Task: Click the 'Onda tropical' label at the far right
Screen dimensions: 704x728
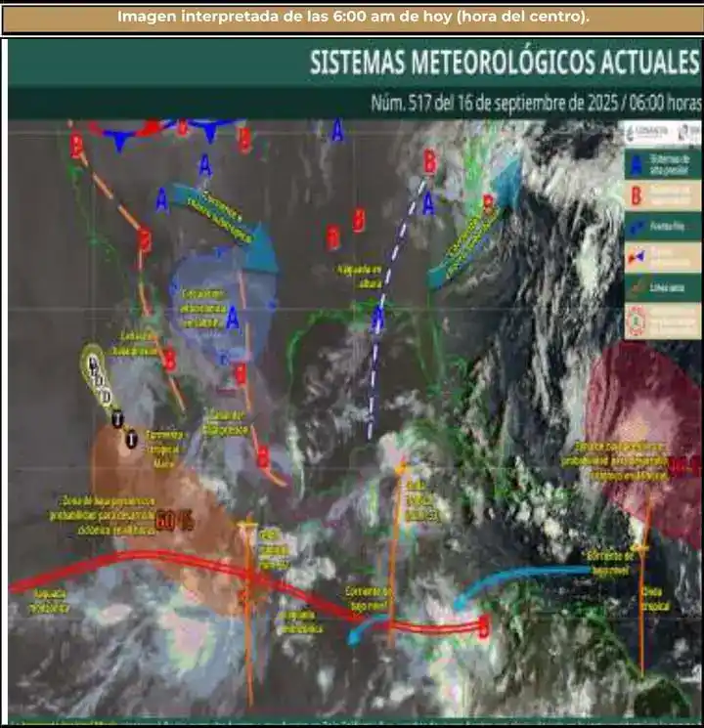Action: [x=656, y=598]
